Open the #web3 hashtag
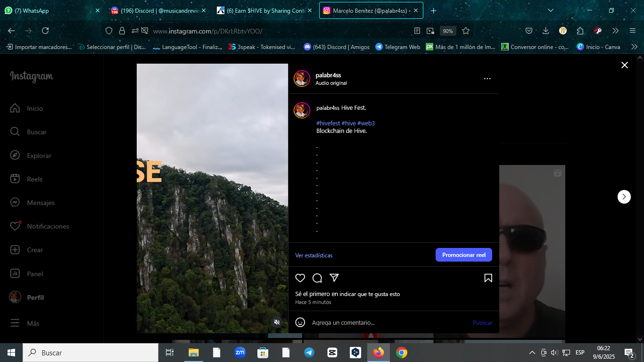The height and width of the screenshot is (362, 644). (x=366, y=123)
